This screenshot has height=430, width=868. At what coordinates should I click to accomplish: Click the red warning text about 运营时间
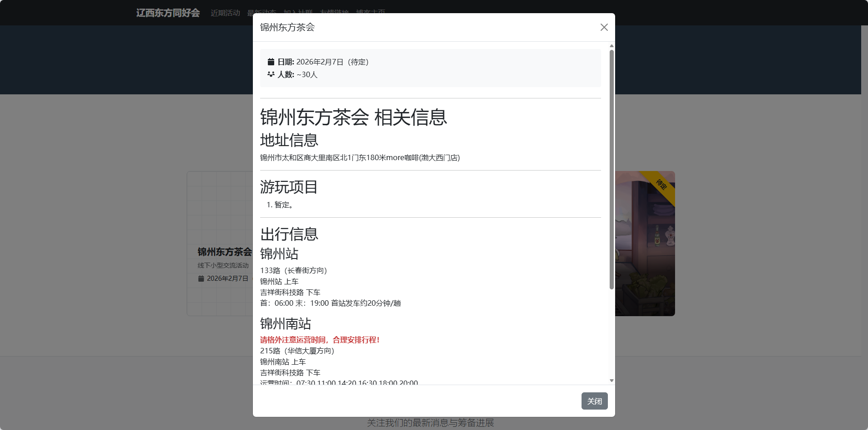coord(320,340)
